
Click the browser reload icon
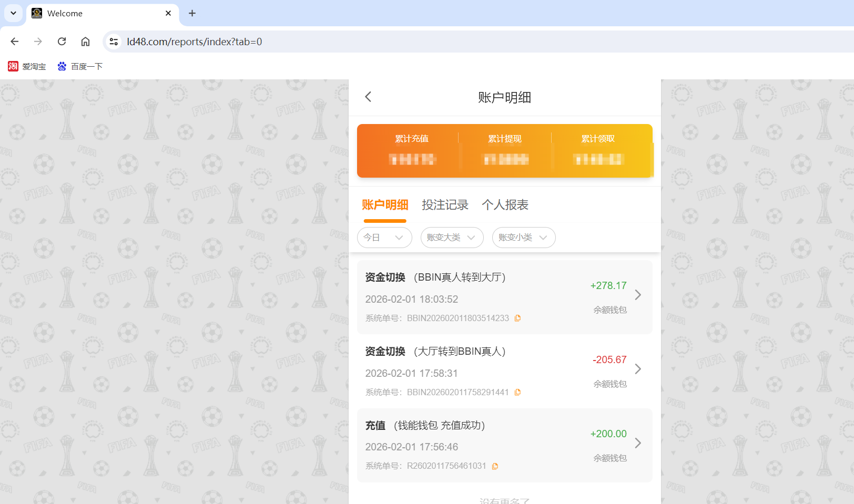62,42
